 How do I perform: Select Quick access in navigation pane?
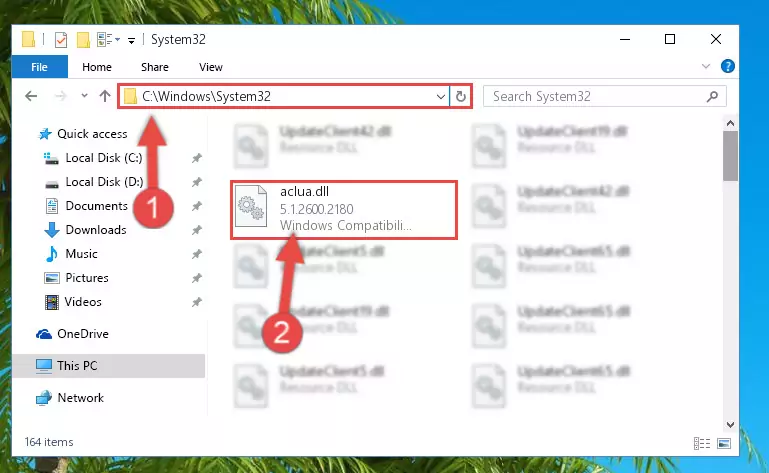point(92,134)
